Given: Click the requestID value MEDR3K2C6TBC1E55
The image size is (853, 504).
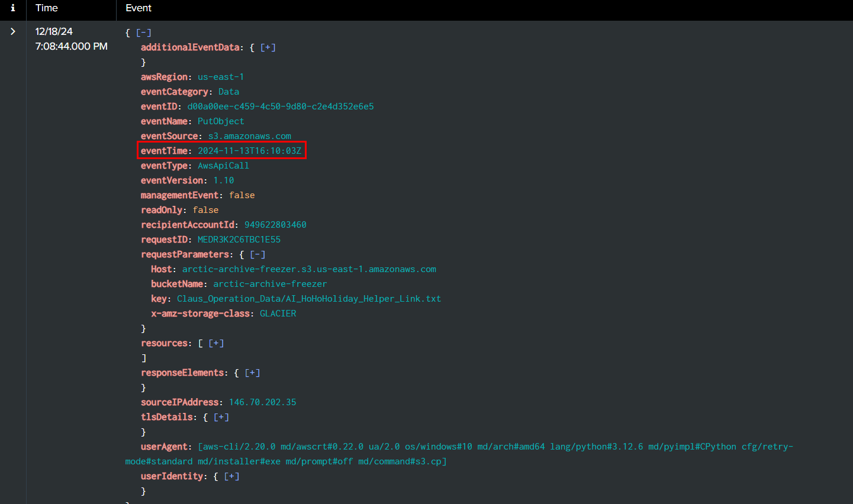Looking at the screenshot, I should 239,240.
